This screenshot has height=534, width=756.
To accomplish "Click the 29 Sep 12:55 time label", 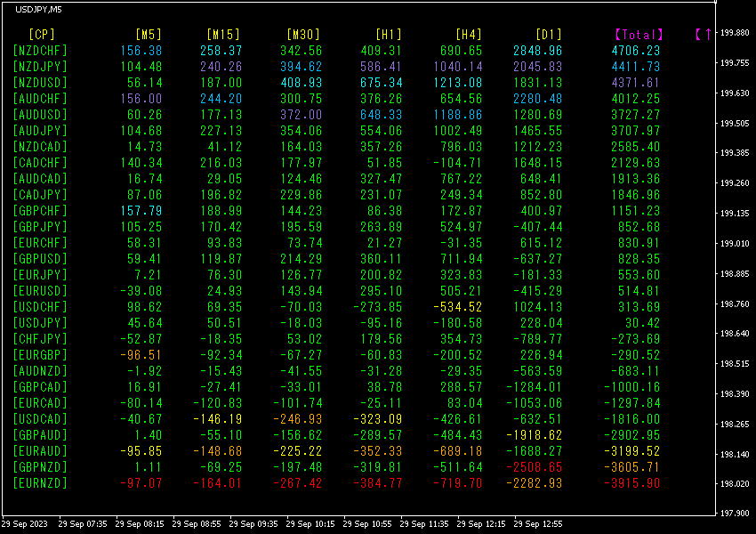I will click(537, 524).
